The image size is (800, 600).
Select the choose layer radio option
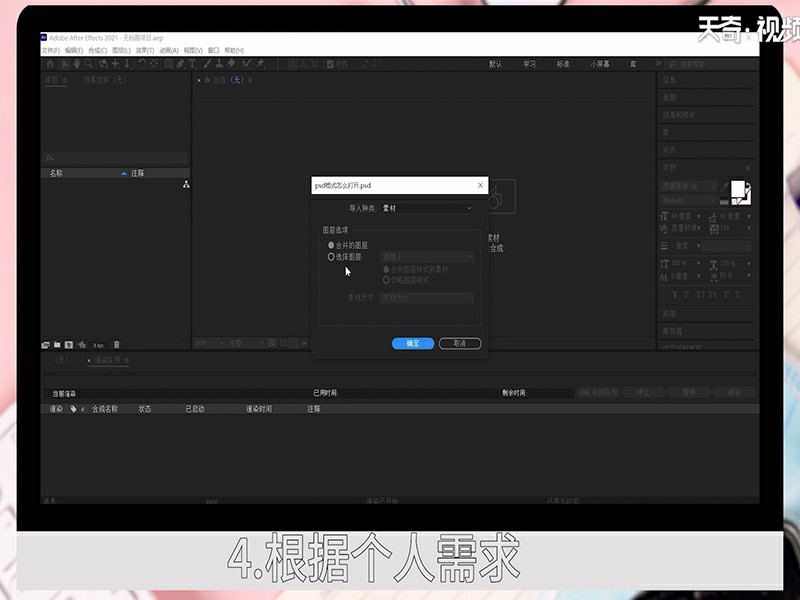click(x=331, y=256)
